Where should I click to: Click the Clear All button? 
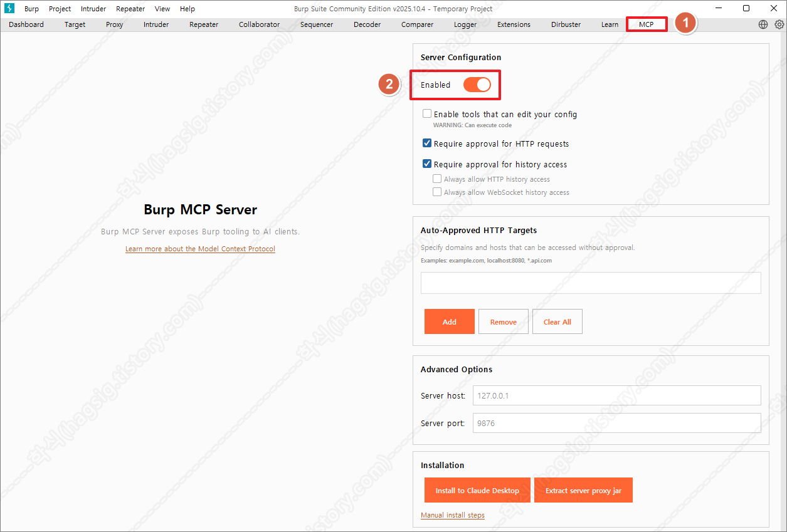tap(557, 321)
